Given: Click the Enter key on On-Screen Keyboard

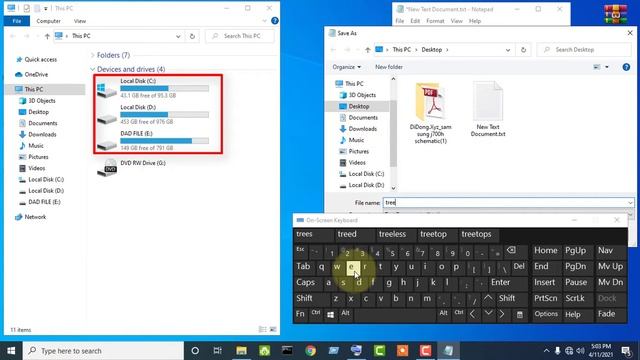Looking at the screenshot, I should coord(500,282).
